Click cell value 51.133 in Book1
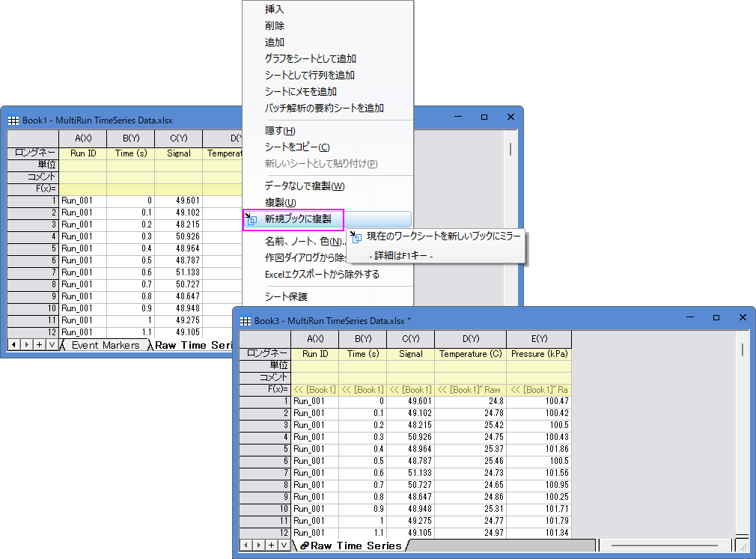Screen dimensions: 756x559 click(178, 272)
